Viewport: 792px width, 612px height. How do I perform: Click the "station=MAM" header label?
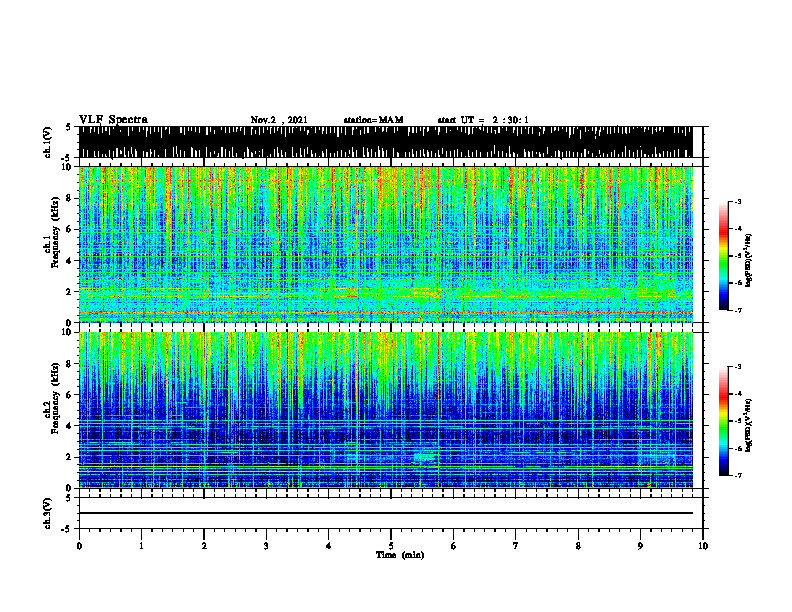click(x=373, y=120)
